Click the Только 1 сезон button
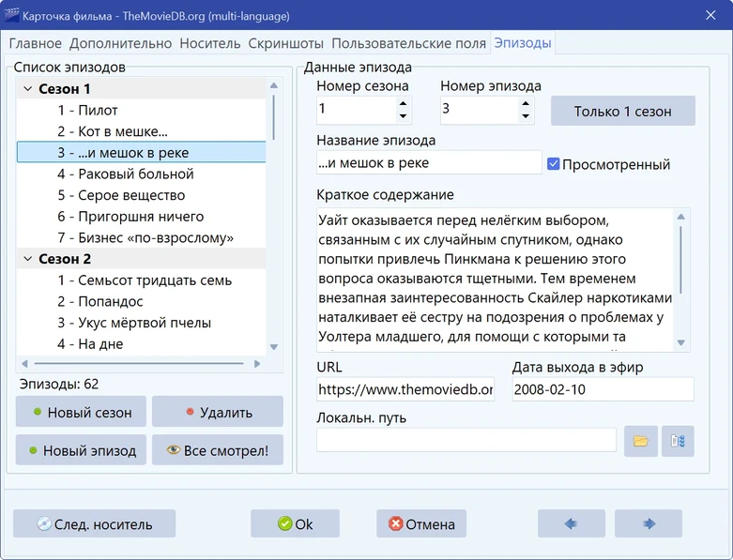The height and width of the screenshot is (560, 733). tap(622, 111)
